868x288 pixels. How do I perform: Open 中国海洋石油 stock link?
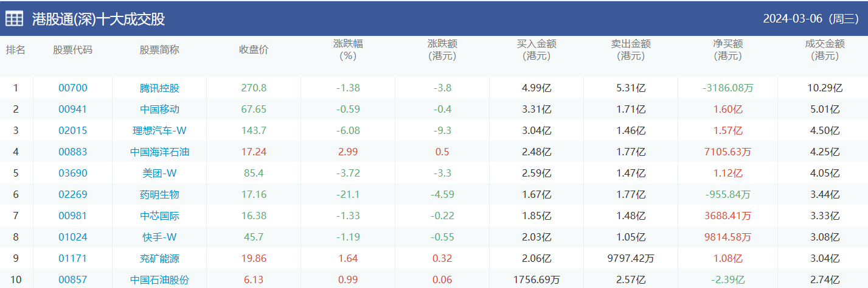159,152
